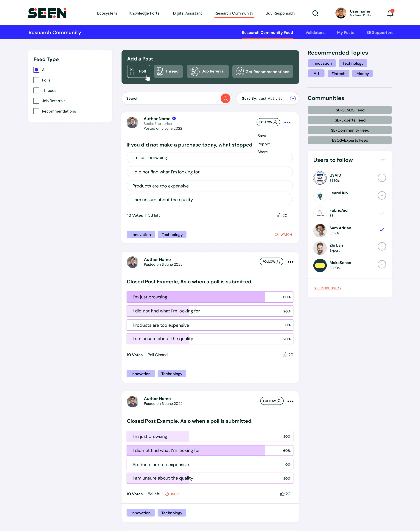Click three-dots menu in Users to follow
This screenshot has height=531, width=420.
click(383, 160)
